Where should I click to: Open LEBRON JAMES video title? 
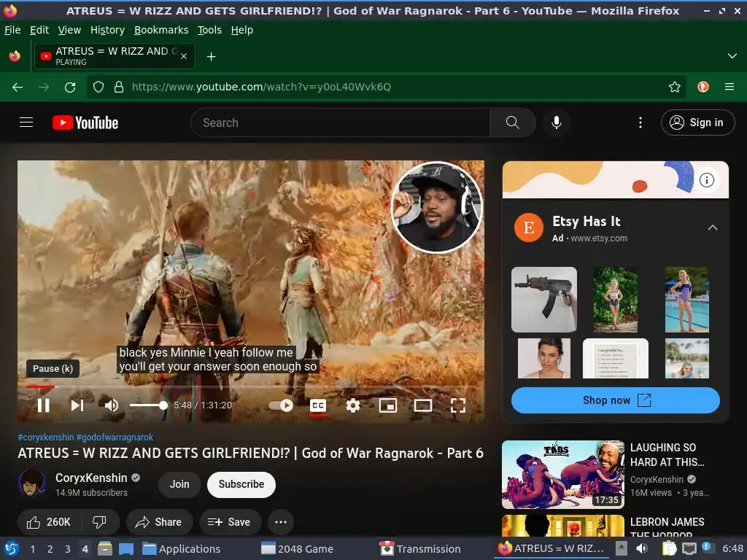coord(667,528)
